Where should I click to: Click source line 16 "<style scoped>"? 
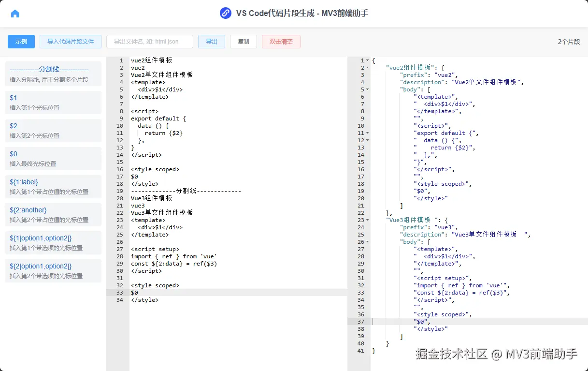[x=155, y=169]
